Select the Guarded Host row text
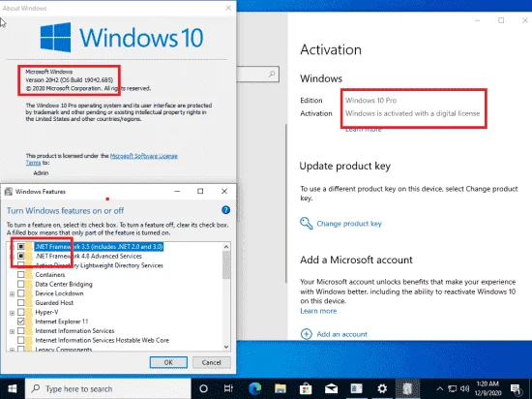The width and height of the screenshot is (532, 399). (54, 302)
